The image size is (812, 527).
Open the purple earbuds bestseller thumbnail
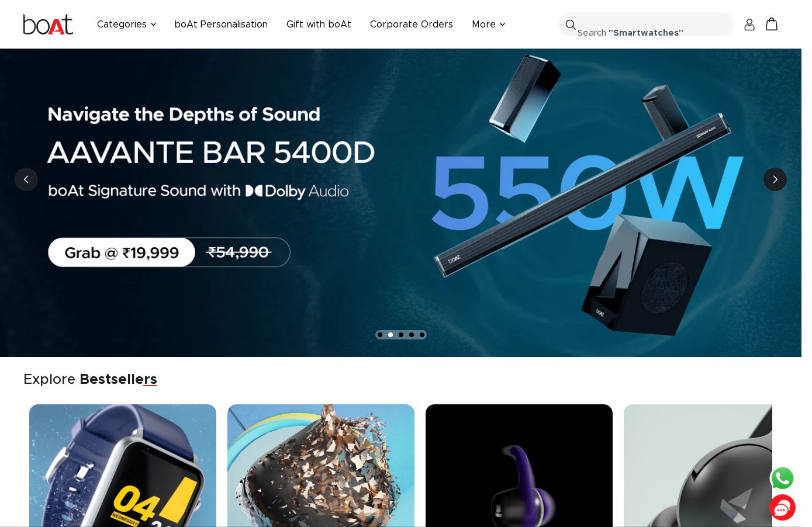(x=519, y=466)
